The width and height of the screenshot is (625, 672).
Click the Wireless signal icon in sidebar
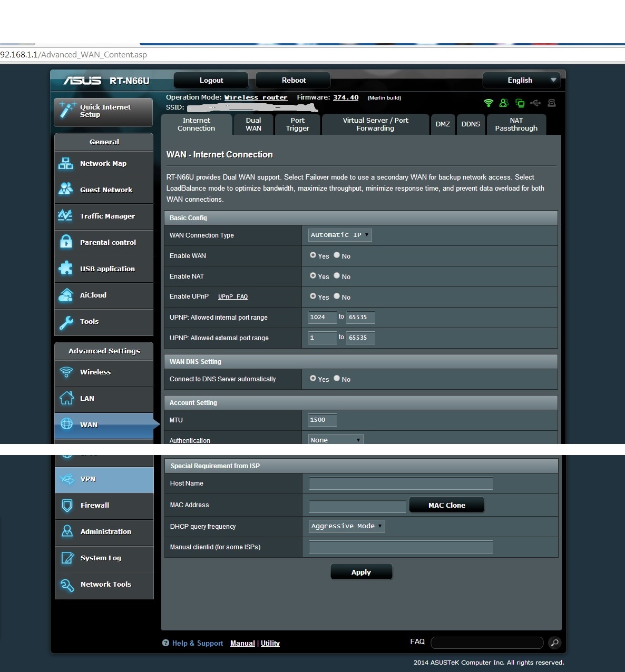[66, 372]
